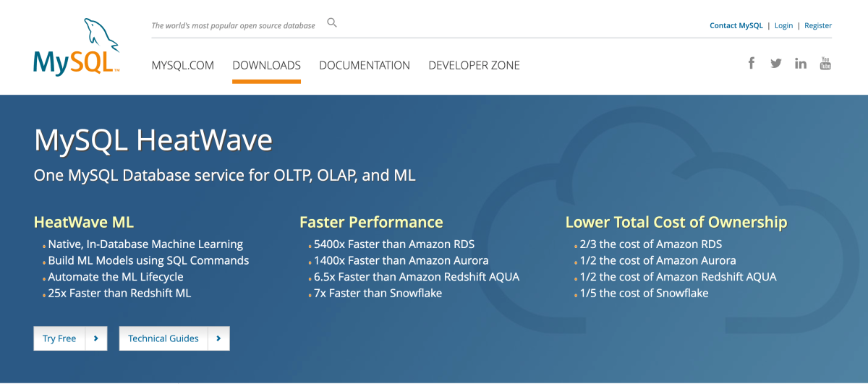
Task: Click '1/2 the cost of Amazon Aurora'
Action: click(658, 260)
